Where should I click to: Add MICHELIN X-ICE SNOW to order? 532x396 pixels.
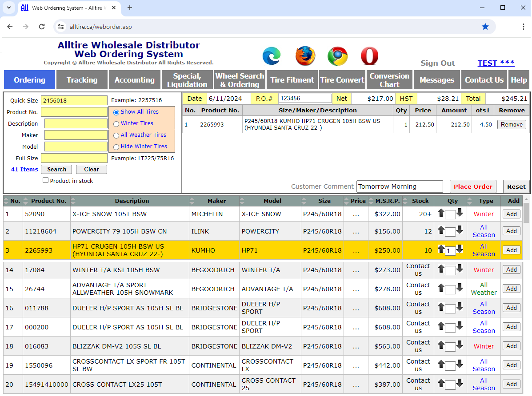[511, 214]
